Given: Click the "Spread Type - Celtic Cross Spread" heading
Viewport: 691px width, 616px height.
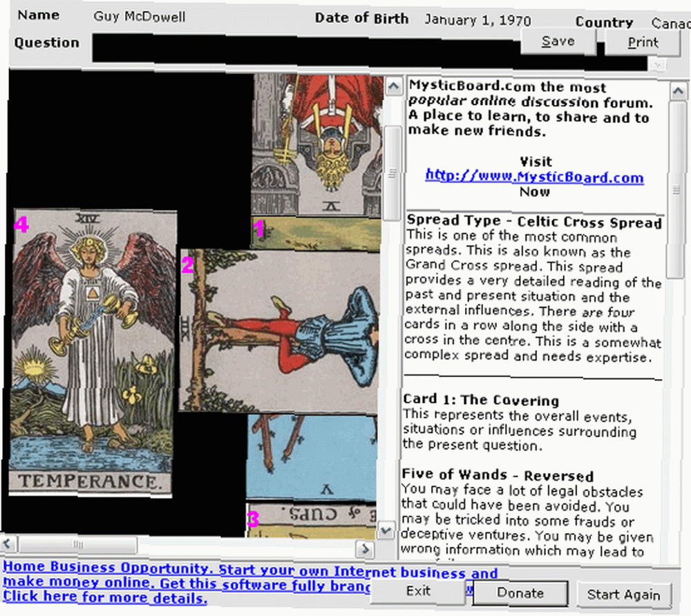Looking at the screenshot, I should click(x=534, y=221).
